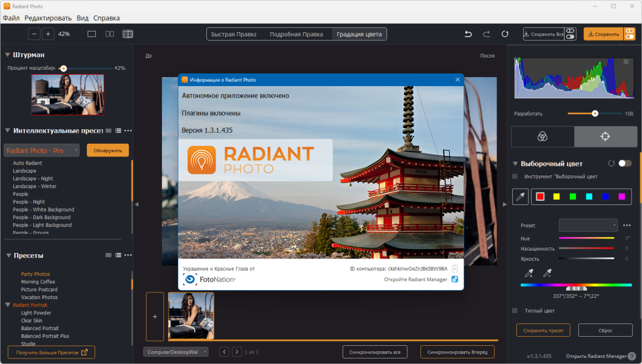Image resolution: width=642 pixels, height=364 pixels.
Task: Click the redo arrow icon
Action: [x=487, y=34]
